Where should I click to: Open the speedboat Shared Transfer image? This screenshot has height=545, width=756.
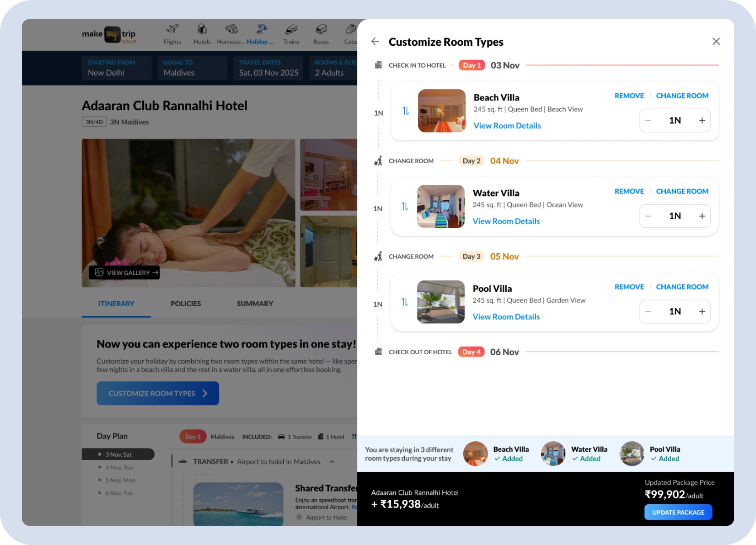tap(238, 504)
